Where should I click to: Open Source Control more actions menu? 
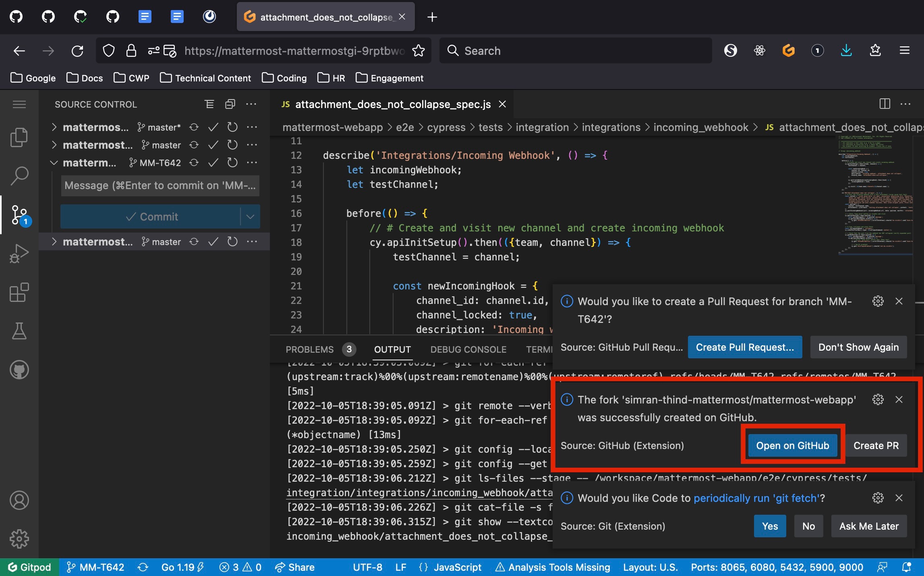251,104
